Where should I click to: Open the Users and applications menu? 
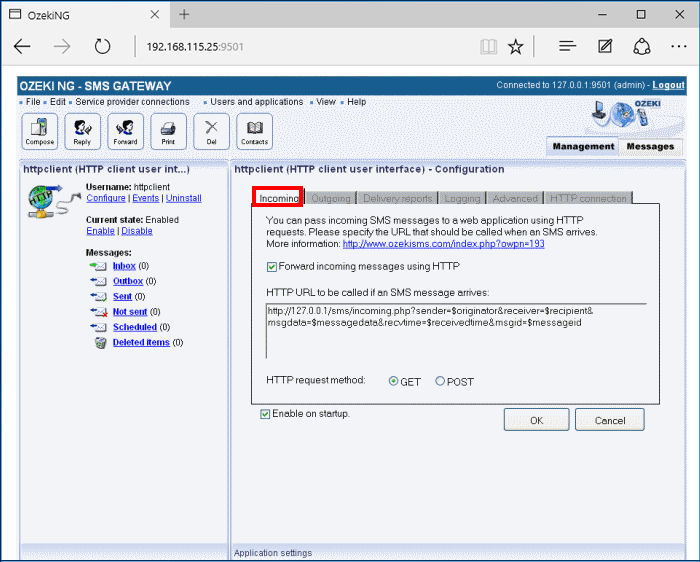(x=256, y=102)
